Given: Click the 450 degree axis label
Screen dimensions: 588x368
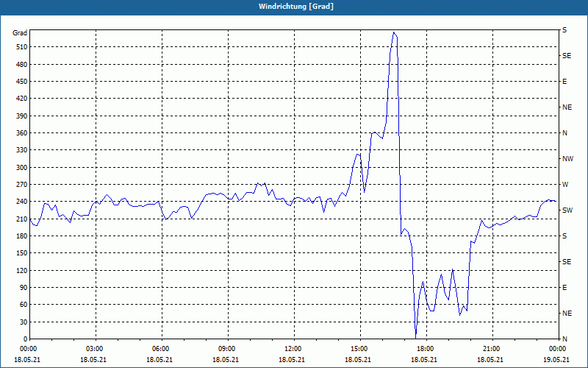Looking at the screenshot, I should (21, 82).
